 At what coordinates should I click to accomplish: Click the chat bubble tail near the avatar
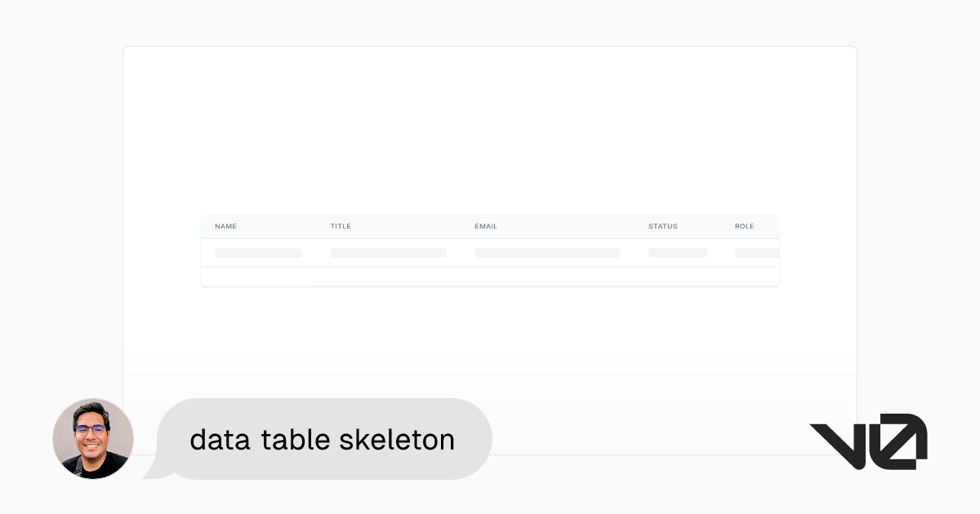159,469
